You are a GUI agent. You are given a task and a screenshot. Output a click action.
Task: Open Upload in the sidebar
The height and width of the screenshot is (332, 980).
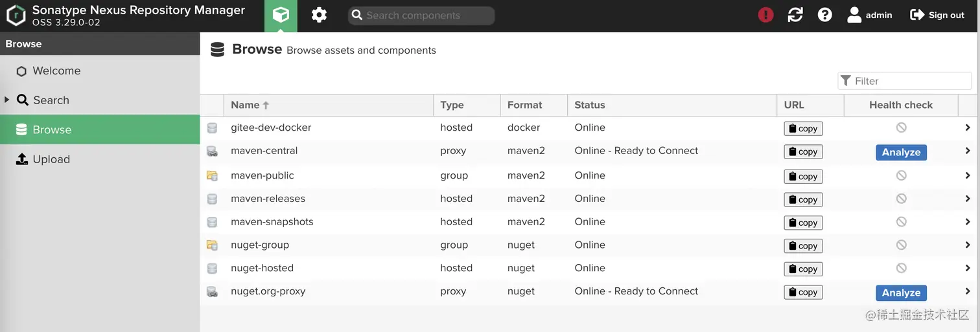tap(51, 159)
